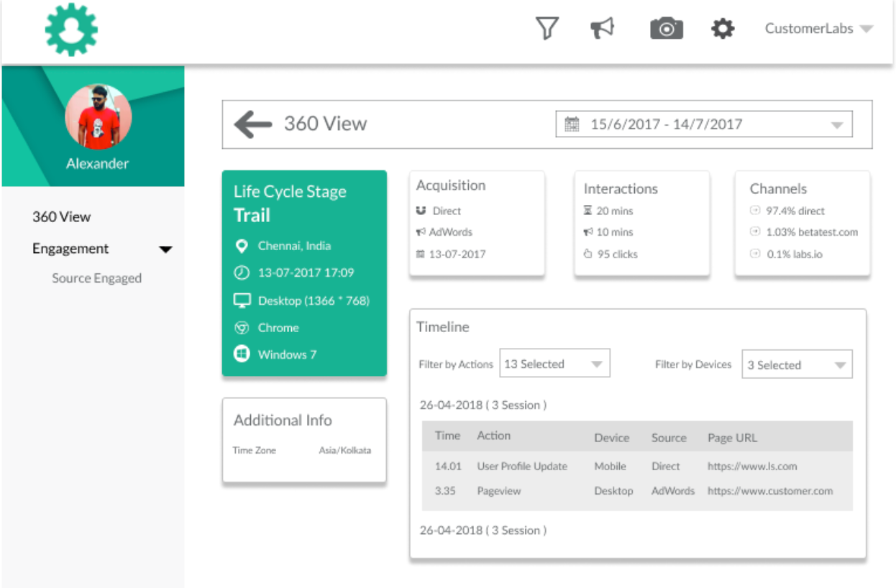Screen dimensions: 896x588
Task: Open the https://www.customer.com page URL
Action: (x=769, y=491)
